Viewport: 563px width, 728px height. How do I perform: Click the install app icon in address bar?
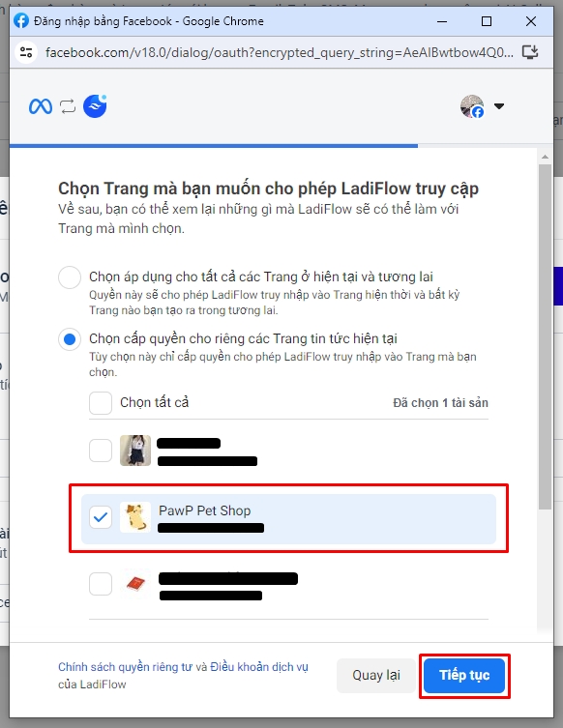click(530, 52)
